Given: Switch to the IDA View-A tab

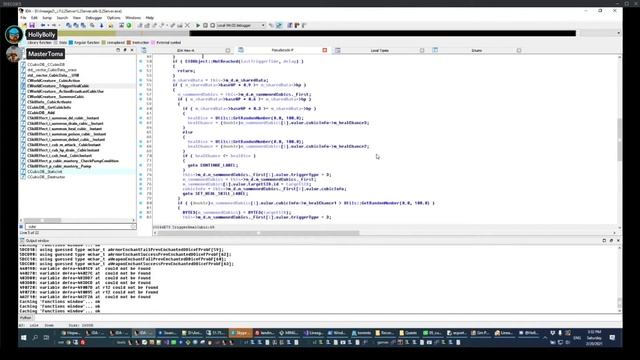Looking at the screenshot, I should tap(186, 51).
